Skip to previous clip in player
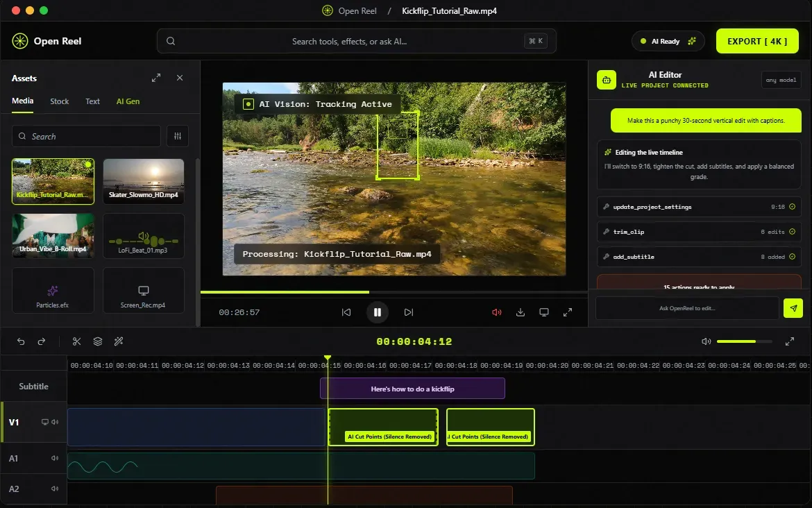The image size is (812, 508). point(346,312)
